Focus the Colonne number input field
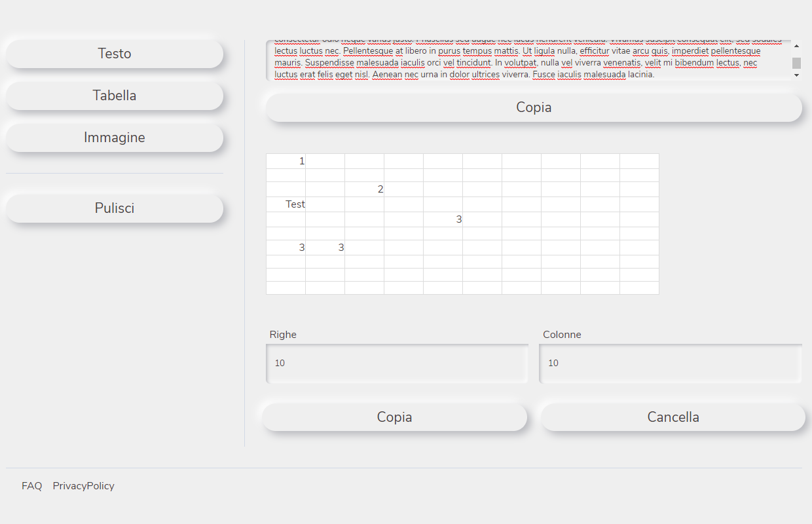This screenshot has height=524, width=812. (x=670, y=364)
